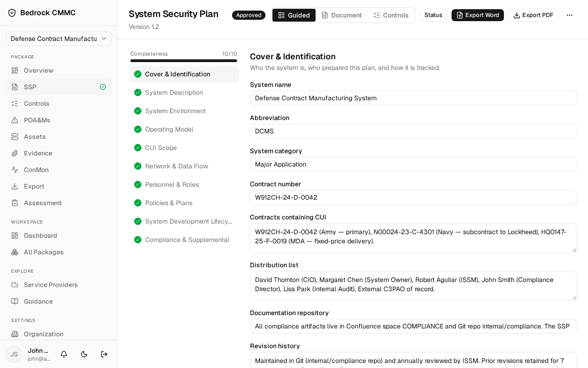Screen dimensions: 588x368
Task: Open the System Environment section
Action: (184, 111)
